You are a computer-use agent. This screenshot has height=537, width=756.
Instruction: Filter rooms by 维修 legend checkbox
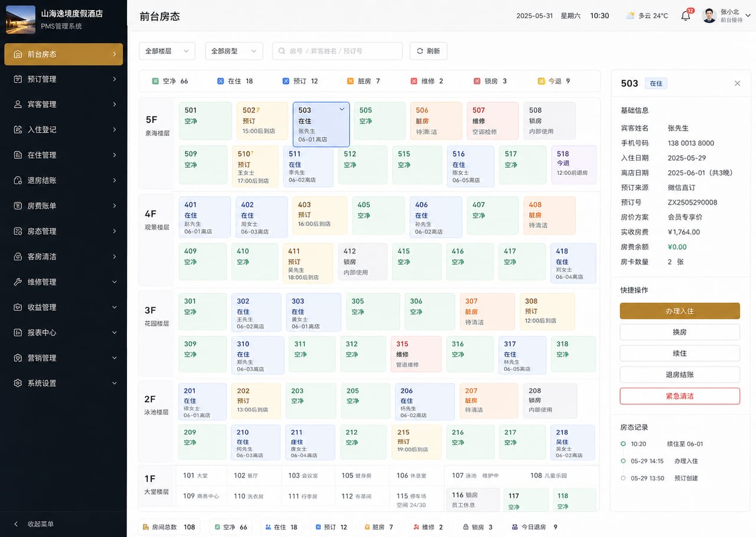tap(414, 81)
